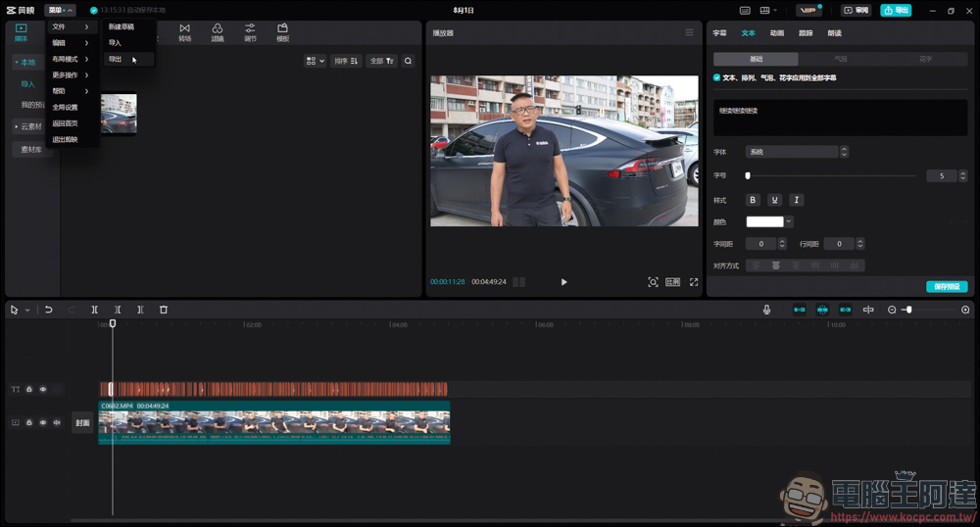Open the 字体 font dropdown showing 系统
The image size is (980, 527).
792,152
